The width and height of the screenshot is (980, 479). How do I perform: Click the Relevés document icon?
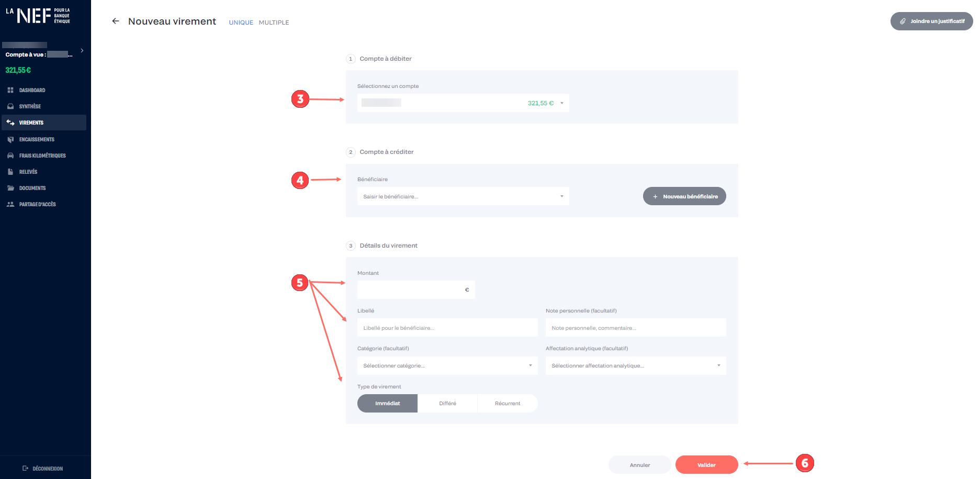pyautogui.click(x=10, y=172)
